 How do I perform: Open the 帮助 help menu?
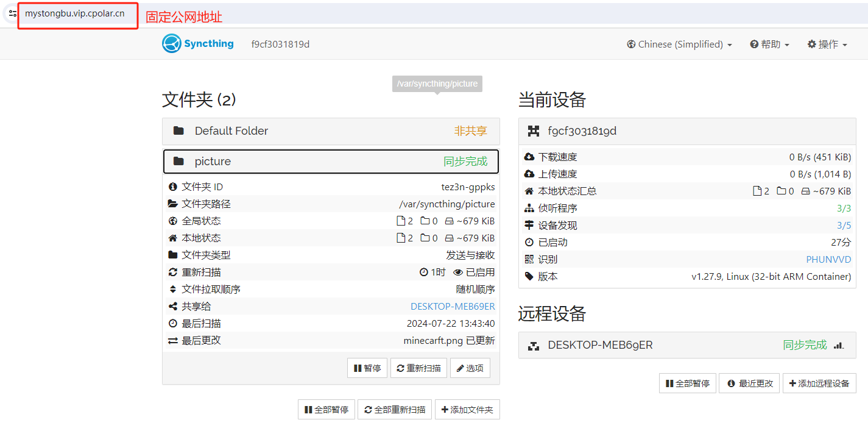point(770,44)
